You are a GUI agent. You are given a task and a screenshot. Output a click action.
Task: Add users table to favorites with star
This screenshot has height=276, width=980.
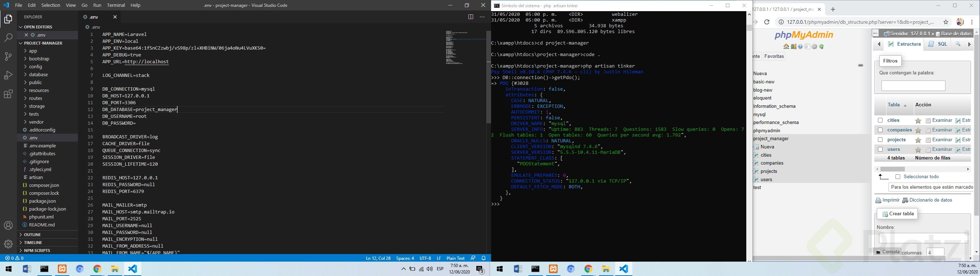pos(918,150)
